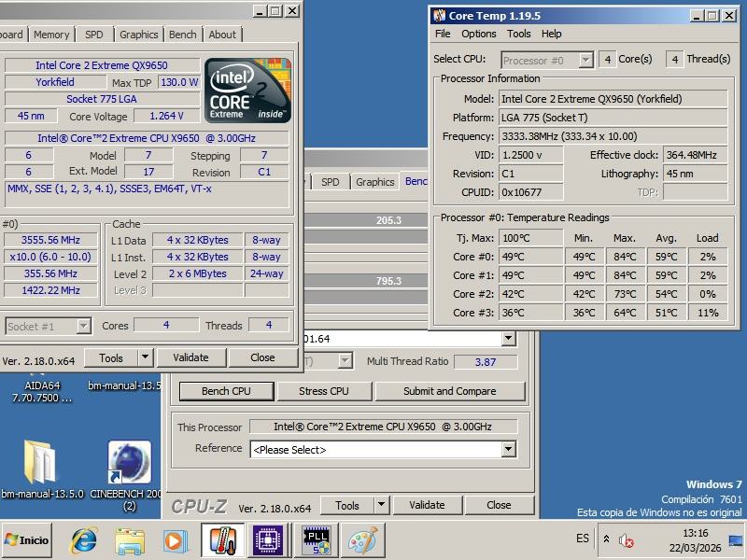
Task: Click the Core Temp title bar icon
Action: coord(439,16)
